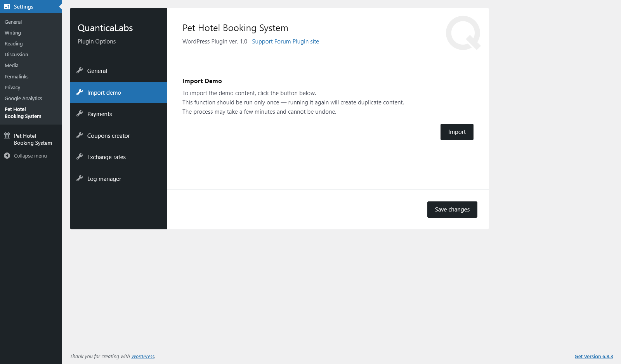Open the Settings menu header

click(x=31, y=7)
